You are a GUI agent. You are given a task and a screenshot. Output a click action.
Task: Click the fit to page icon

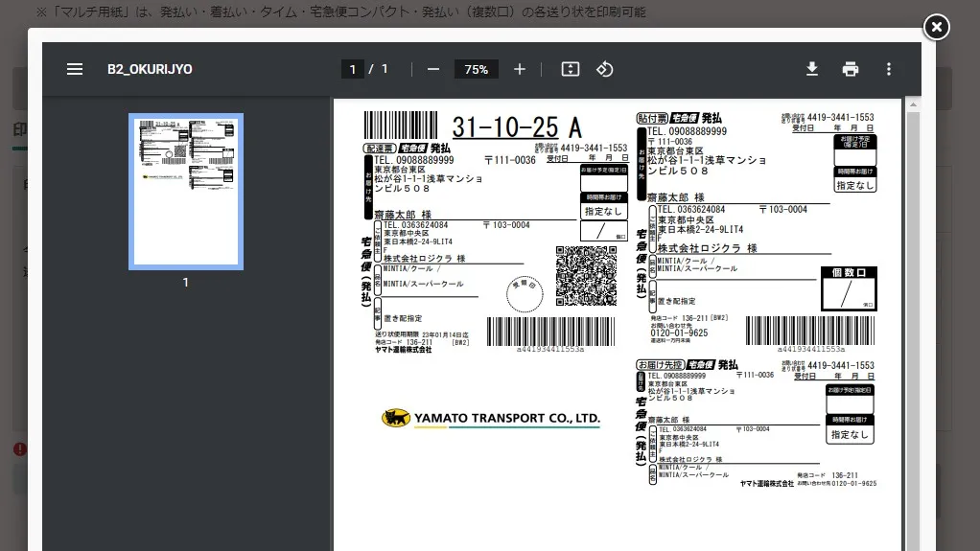571,69
